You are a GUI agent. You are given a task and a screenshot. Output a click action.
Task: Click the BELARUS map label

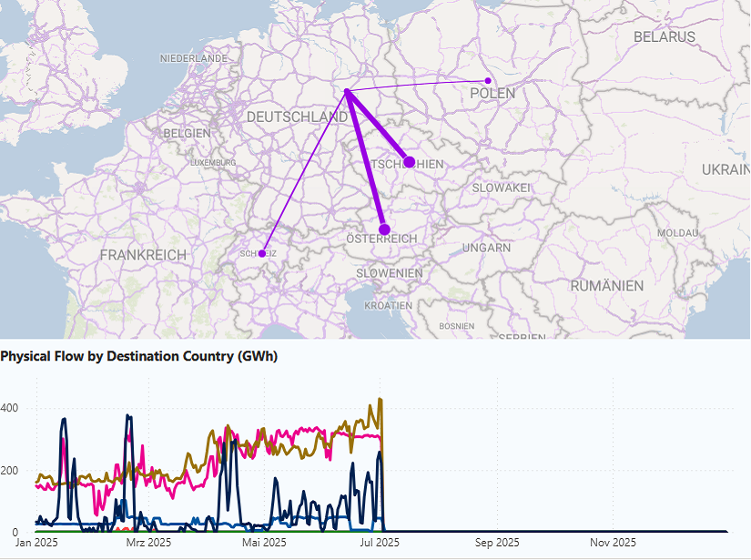(665, 37)
